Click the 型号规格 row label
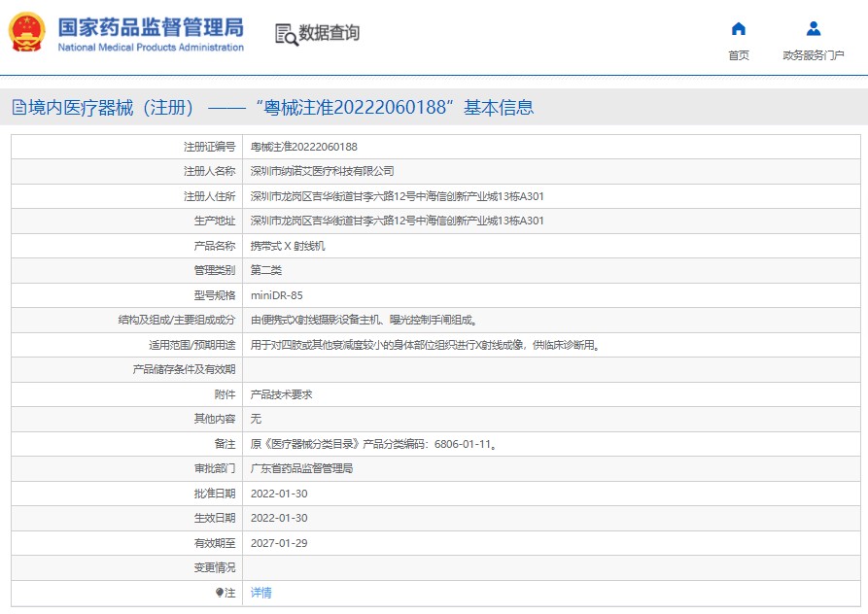This screenshot has width=868, height=614. (215, 295)
